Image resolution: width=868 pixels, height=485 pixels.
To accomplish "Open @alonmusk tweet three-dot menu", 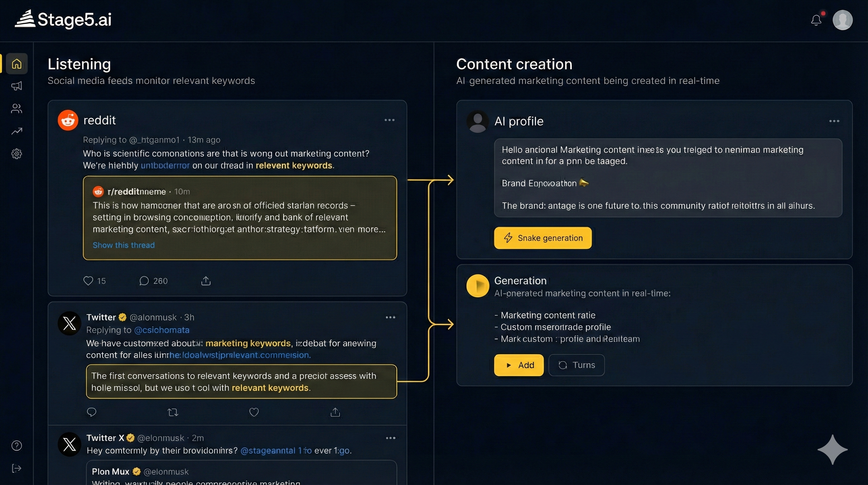I will tap(390, 317).
